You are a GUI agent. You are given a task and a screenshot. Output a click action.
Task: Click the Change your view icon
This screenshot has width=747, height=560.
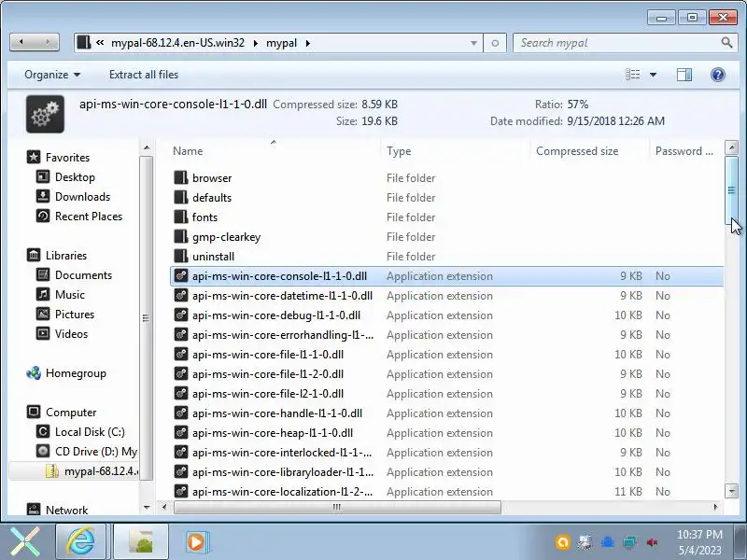(x=633, y=75)
